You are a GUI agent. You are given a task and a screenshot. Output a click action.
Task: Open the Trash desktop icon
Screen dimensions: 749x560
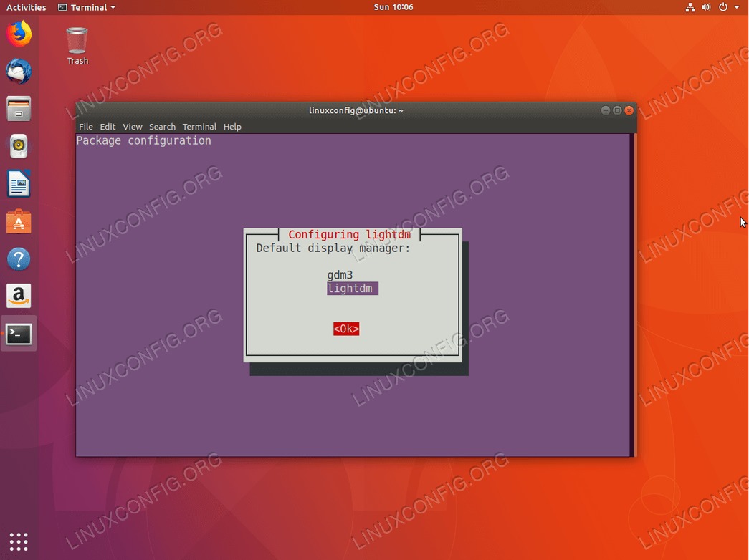tap(77, 46)
